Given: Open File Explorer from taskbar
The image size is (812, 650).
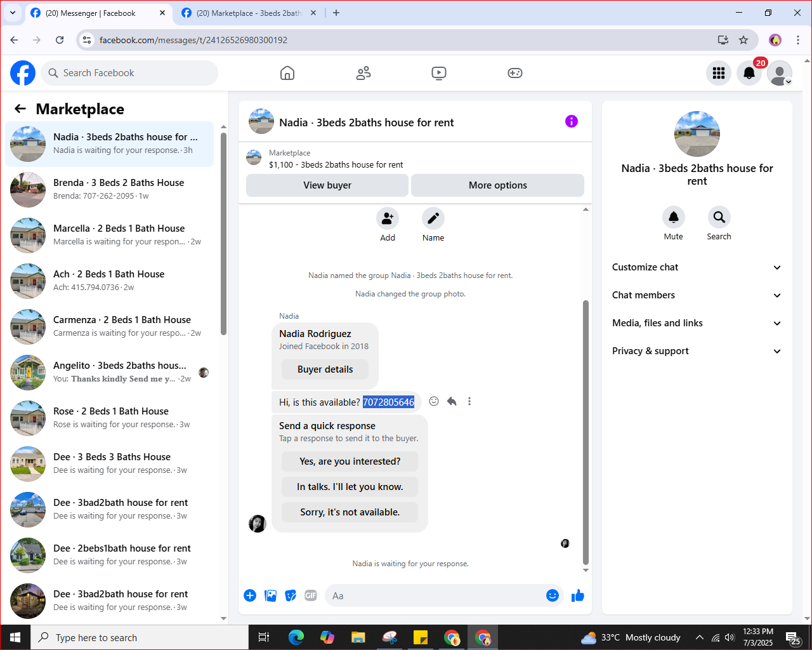Looking at the screenshot, I should click(x=358, y=637).
